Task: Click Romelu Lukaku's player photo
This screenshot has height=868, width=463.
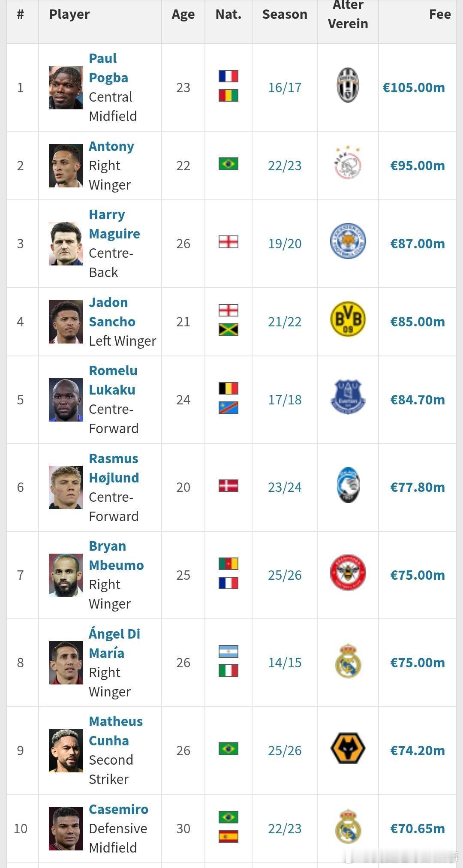Action: click(x=66, y=400)
